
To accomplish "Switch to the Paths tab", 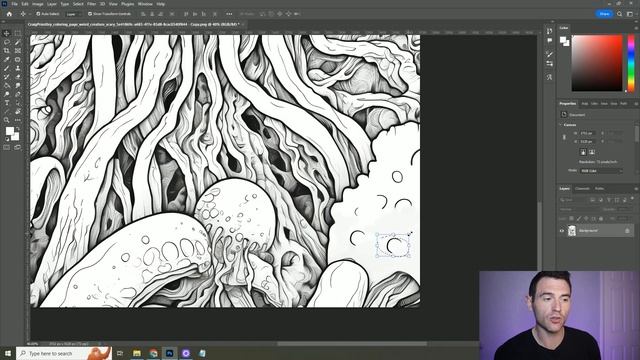I will [x=599, y=189].
